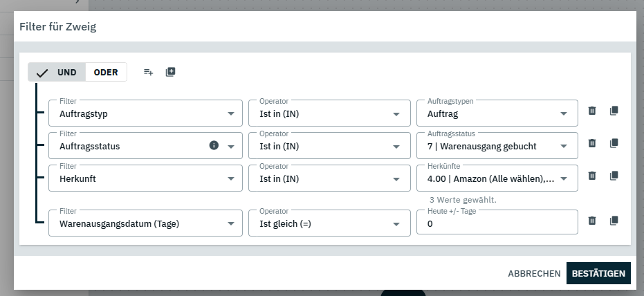
Task: Show info icon for Auftragsstatus filter
Action: click(x=214, y=145)
